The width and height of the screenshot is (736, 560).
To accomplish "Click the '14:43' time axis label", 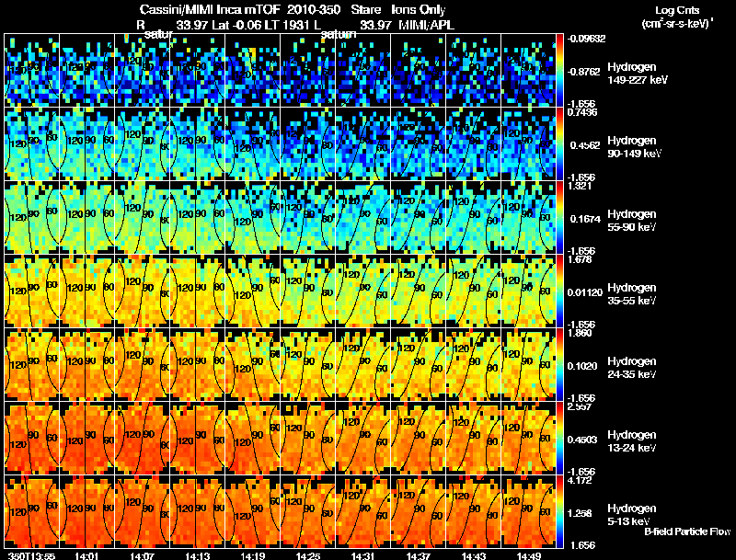I will point(474,556).
